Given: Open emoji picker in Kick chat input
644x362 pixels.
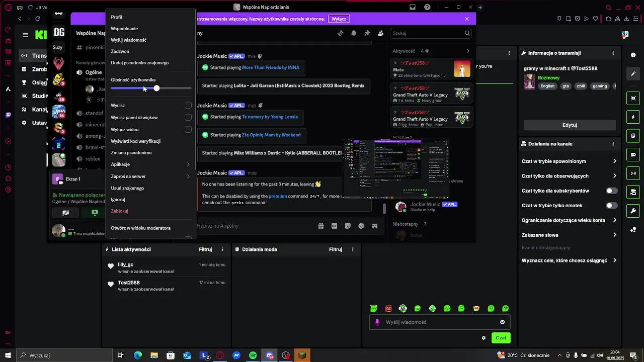Looking at the screenshot, I should tap(502, 322).
